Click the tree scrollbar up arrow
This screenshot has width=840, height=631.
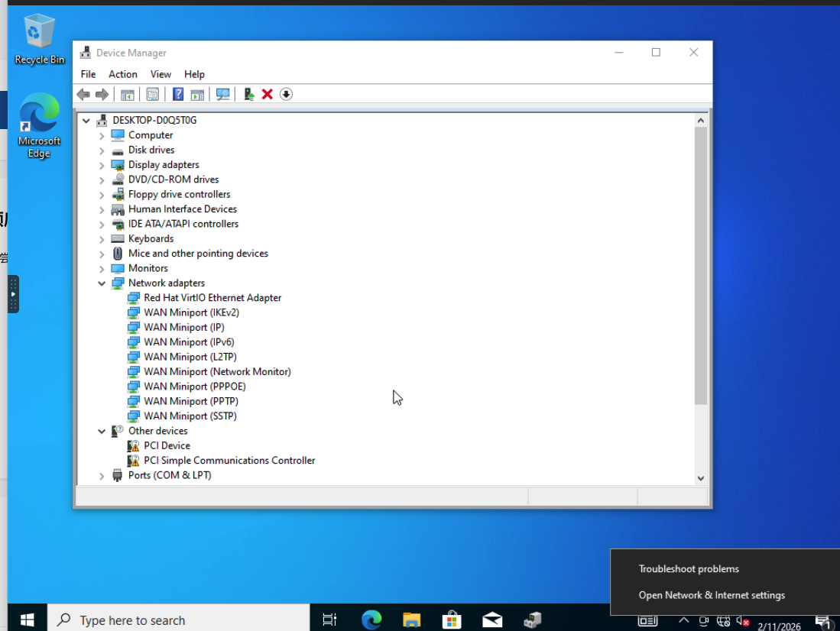[701, 121]
